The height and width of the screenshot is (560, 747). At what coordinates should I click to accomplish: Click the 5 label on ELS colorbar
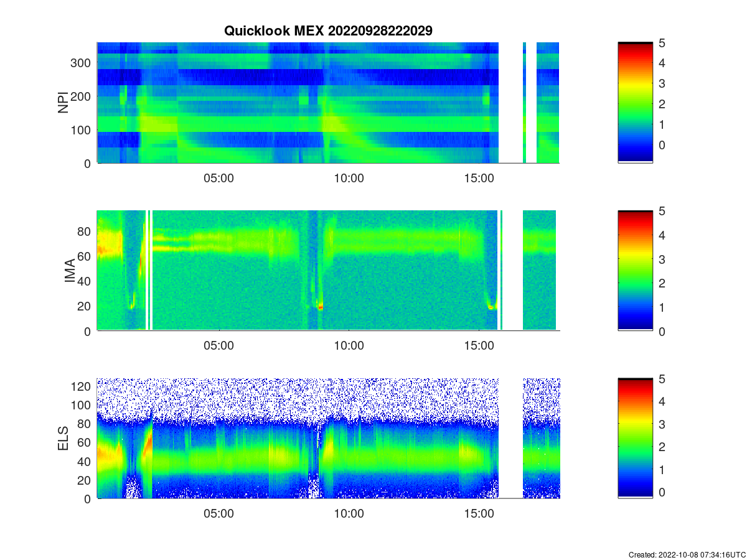(x=663, y=378)
